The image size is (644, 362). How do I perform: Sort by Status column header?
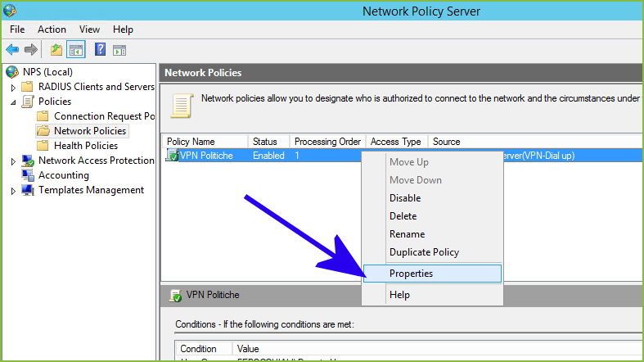pyautogui.click(x=268, y=142)
